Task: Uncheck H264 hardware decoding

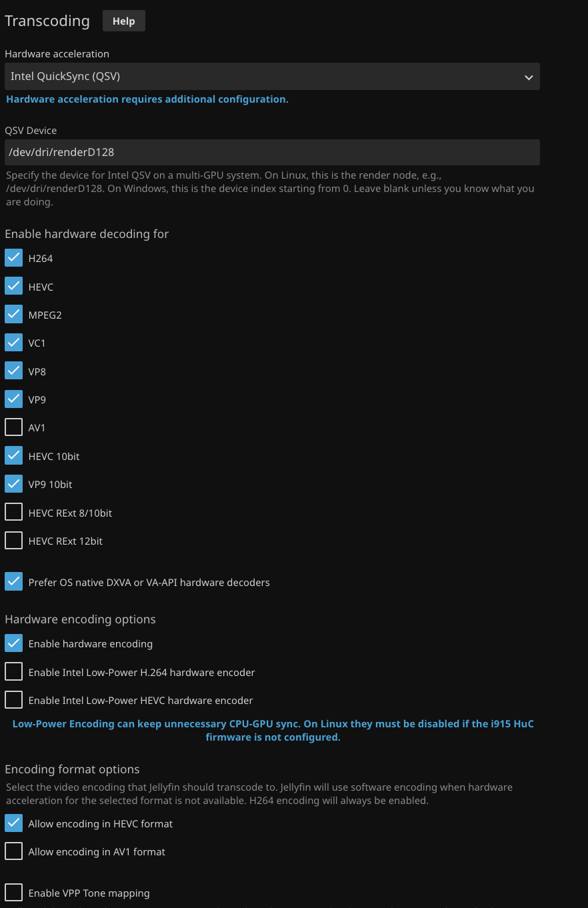Action: click(14, 259)
